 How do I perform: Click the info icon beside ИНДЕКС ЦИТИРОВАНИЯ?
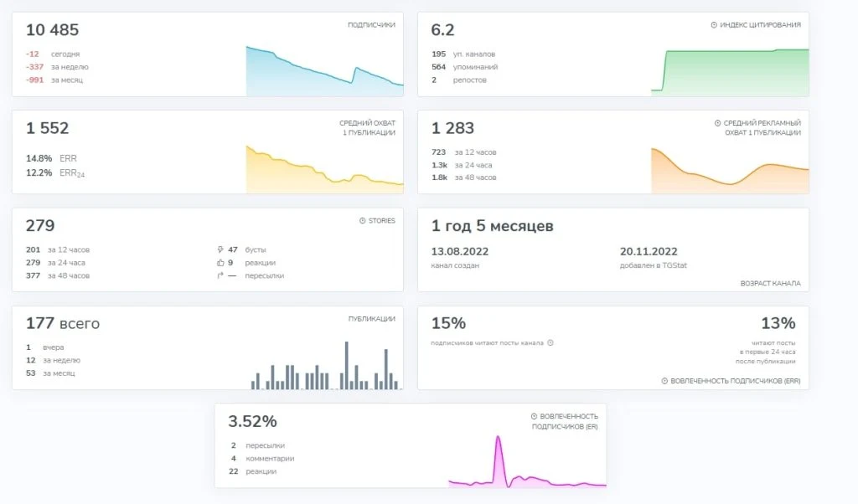pyautogui.click(x=714, y=25)
